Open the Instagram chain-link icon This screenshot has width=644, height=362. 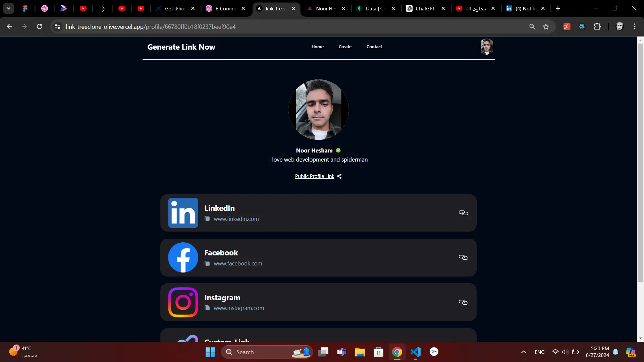(463, 302)
